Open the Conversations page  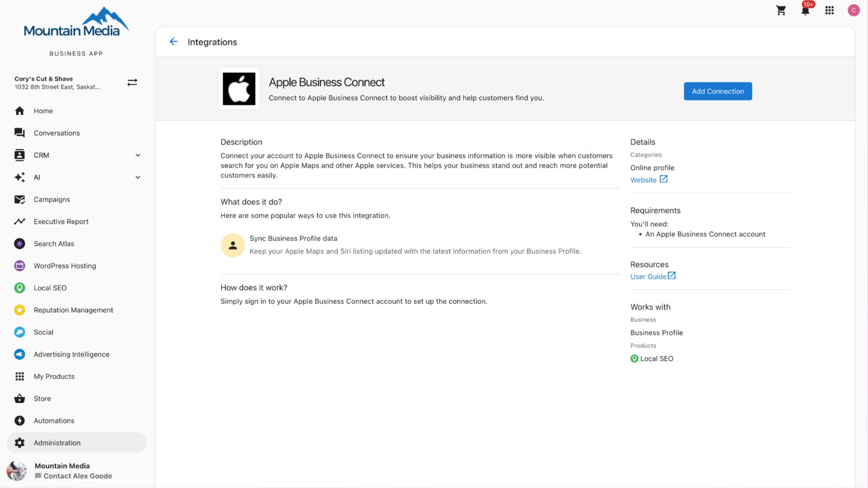[x=56, y=133]
